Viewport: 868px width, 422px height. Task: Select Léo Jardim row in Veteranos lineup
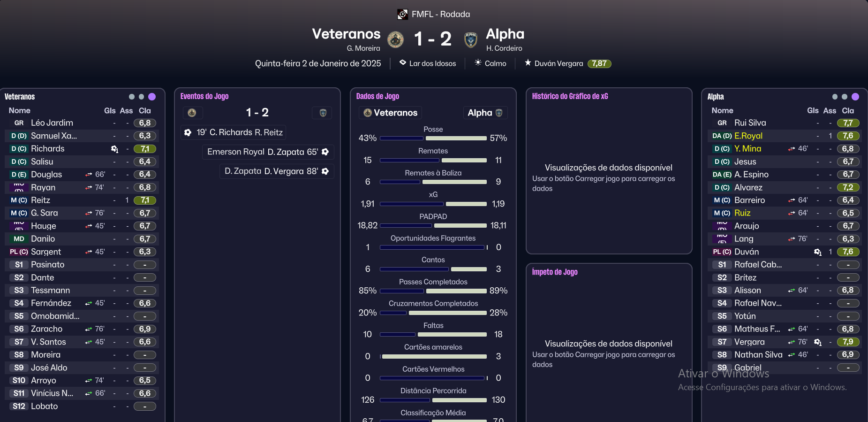[x=52, y=123]
